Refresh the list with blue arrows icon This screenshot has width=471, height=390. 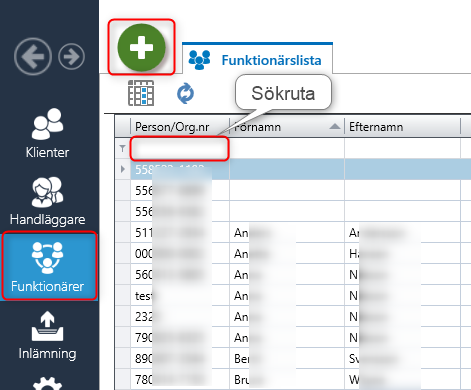pyautogui.click(x=185, y=94)
